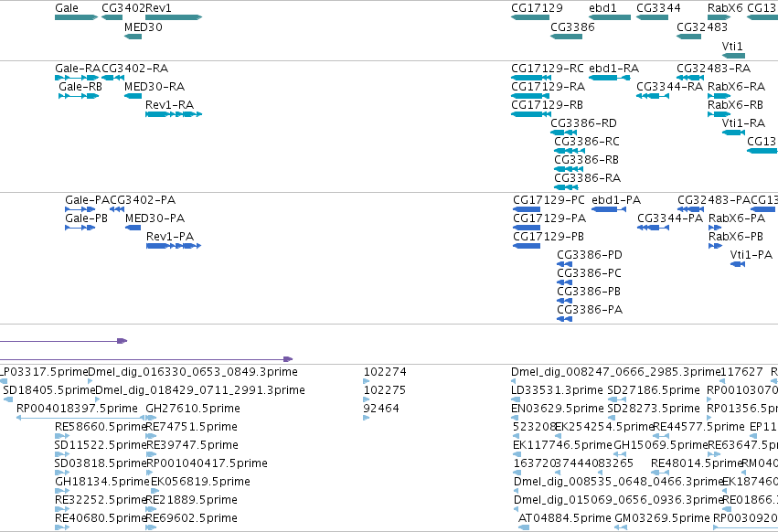
Task: Select the CG3386 gene glyph
Action: [566, 37]
